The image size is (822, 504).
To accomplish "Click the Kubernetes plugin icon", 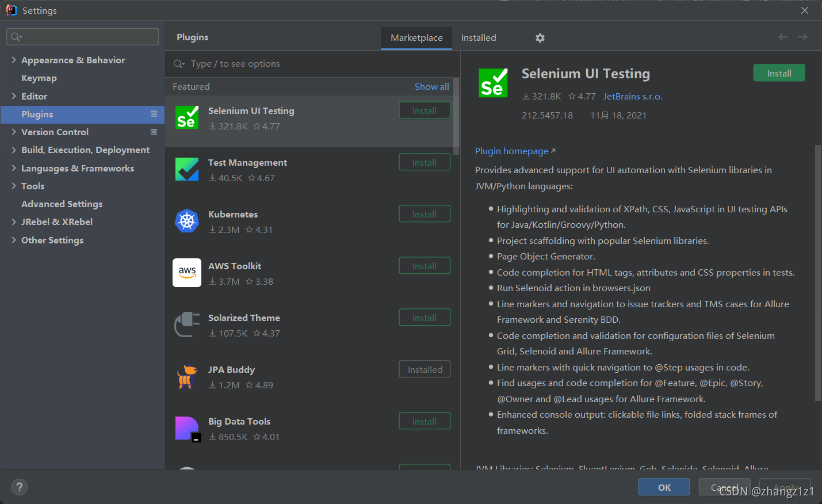I will tap(187, 221).
